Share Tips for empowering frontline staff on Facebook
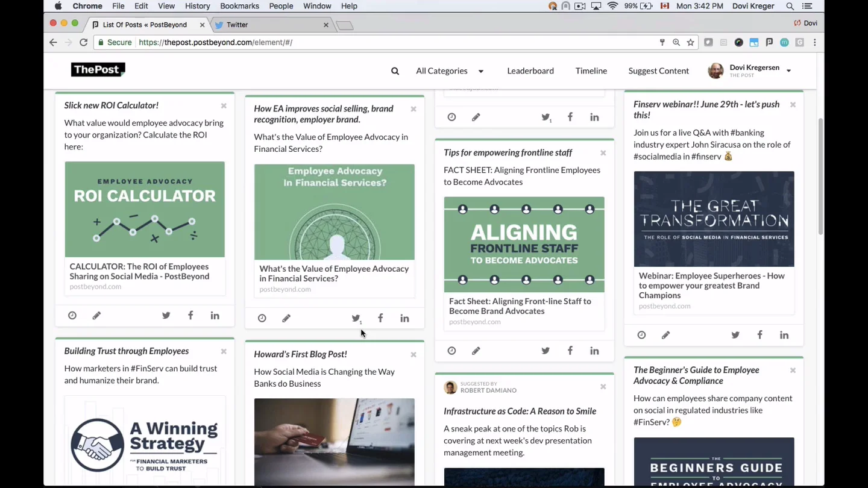This screenshot has width=868, height=488. pos(570,351)
